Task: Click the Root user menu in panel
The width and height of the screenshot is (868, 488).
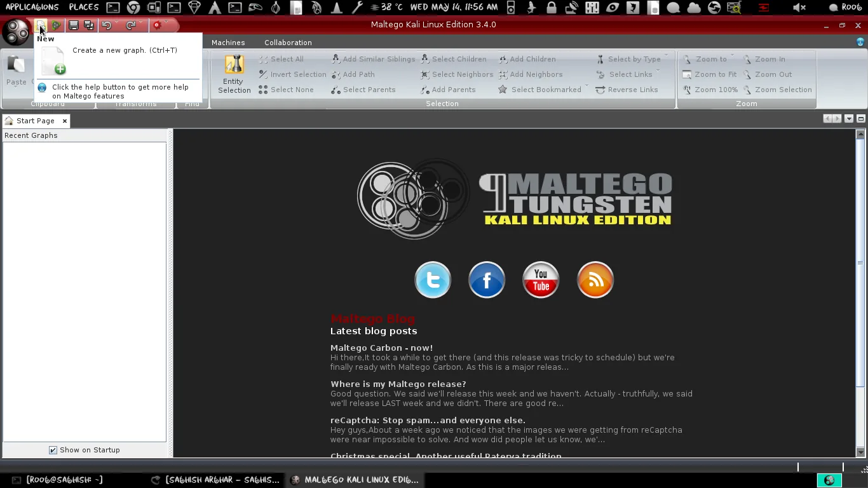Action: point(846,8)
